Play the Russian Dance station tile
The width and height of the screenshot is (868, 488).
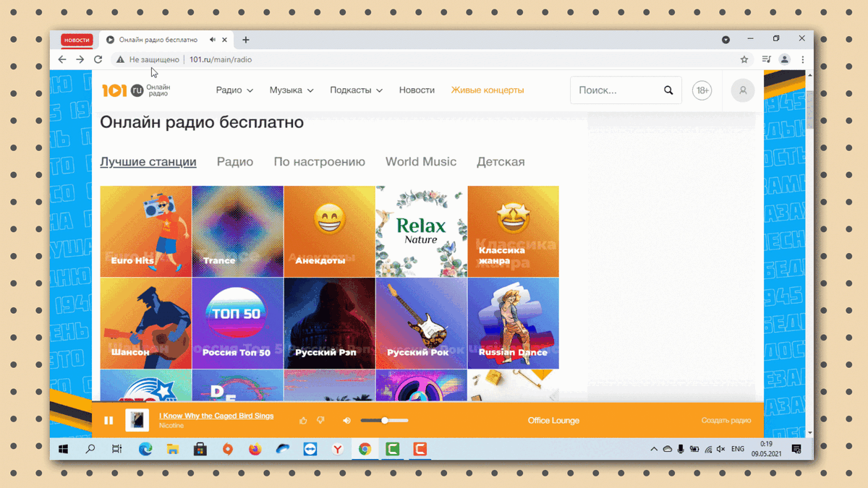(514, 323)
